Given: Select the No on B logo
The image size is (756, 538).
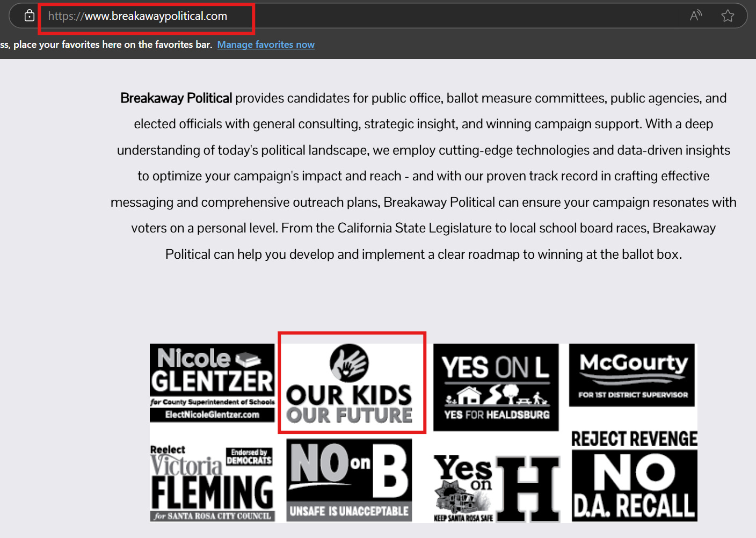Looking at the screenshot, I should pos(349,481).
